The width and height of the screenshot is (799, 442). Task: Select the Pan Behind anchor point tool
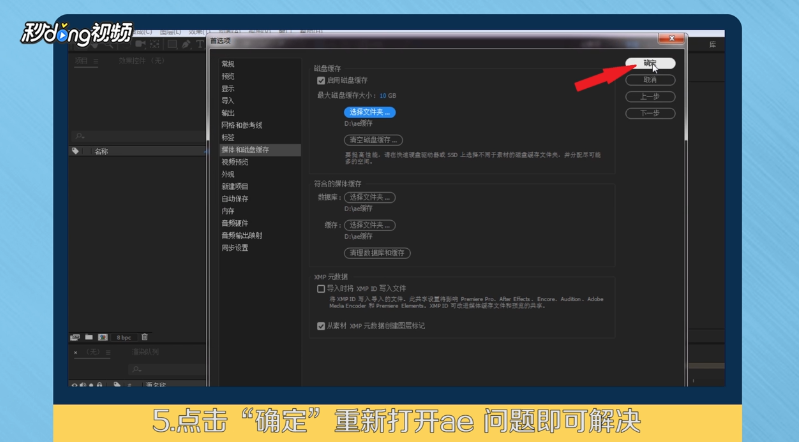[154, 44]
